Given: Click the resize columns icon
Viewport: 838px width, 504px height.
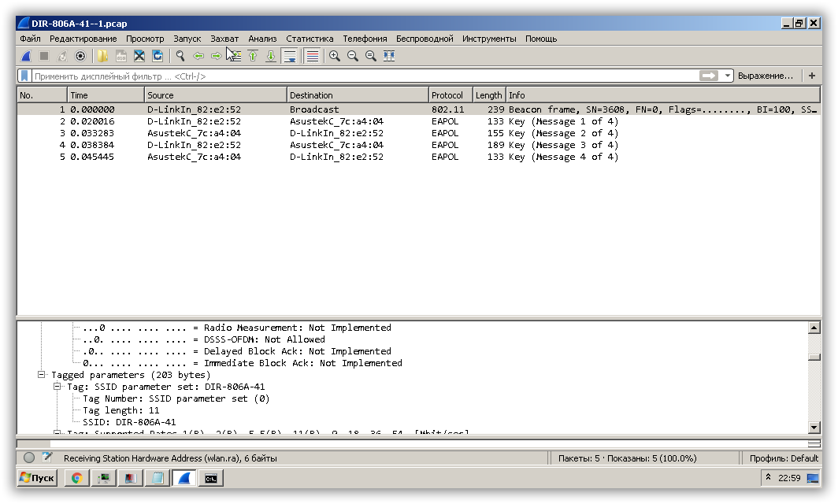Looking at the screenshot, I should click(388, 56).
